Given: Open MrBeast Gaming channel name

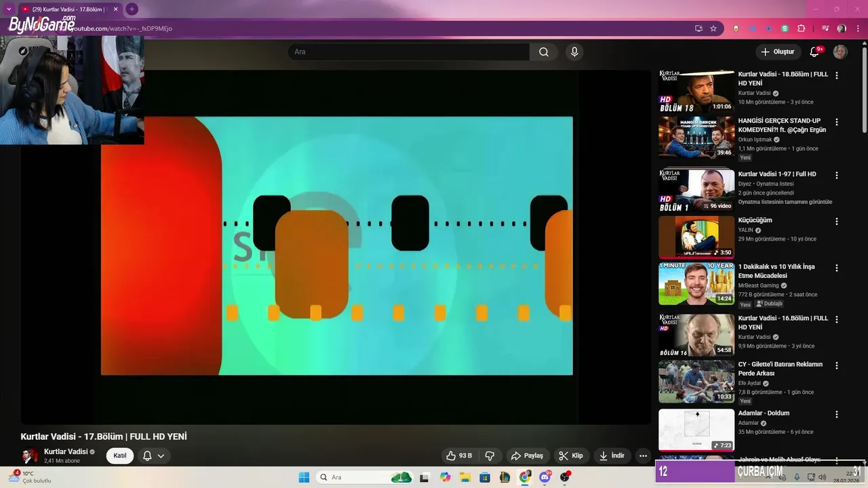Looking at the screenshot, I should pyautogui.click(x=759, y=285).
